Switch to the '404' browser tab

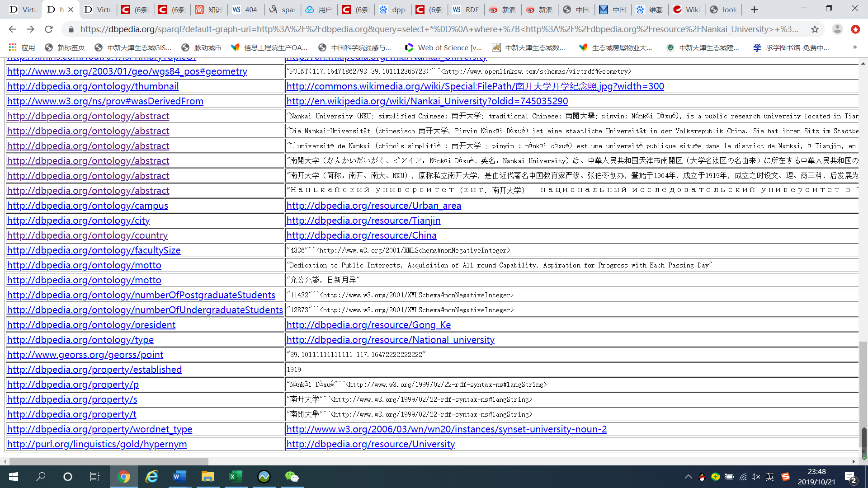pos(245,9)
